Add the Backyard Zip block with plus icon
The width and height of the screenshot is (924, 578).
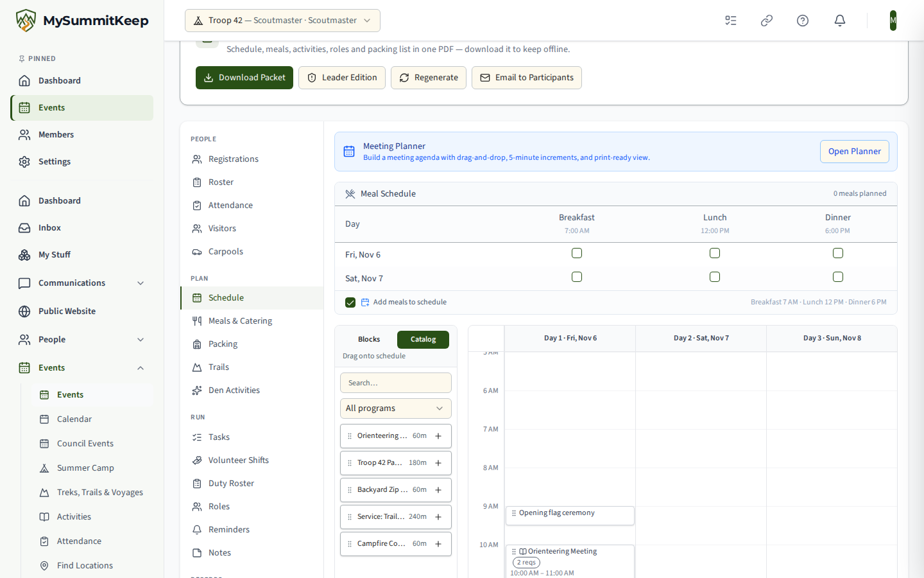coord(438,490)
